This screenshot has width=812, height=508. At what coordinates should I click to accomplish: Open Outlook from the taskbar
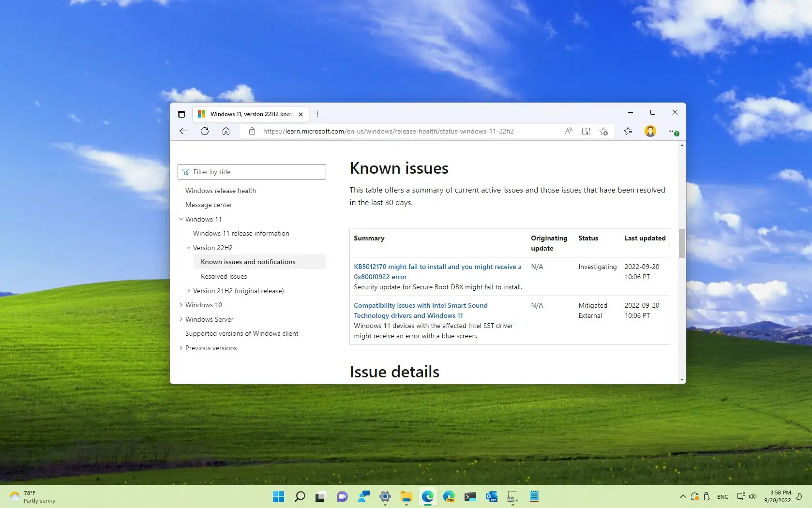(x=491, y=496)
